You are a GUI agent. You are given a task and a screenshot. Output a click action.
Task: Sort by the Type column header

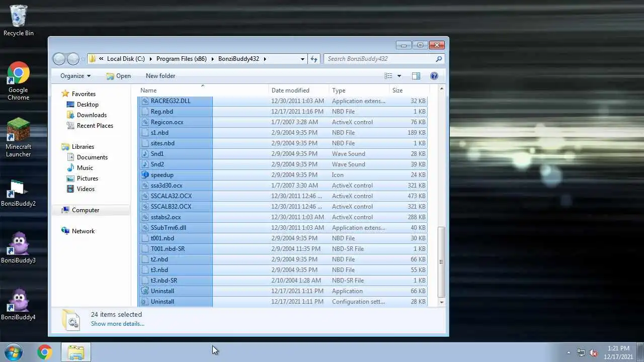359,90
